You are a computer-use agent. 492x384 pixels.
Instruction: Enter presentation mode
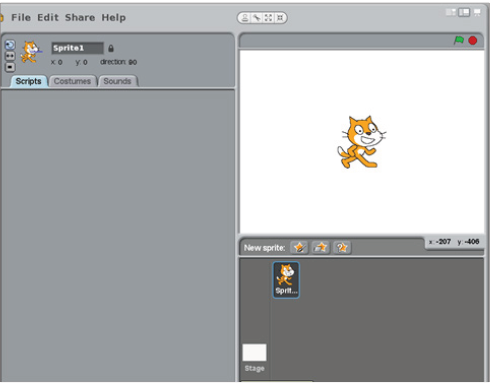click(477, 13)
